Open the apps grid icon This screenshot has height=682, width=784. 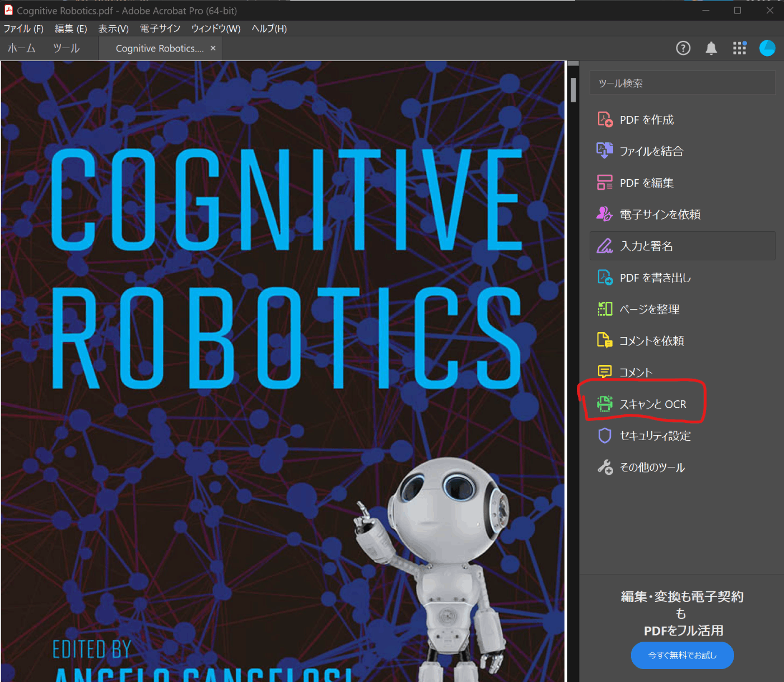740,48
